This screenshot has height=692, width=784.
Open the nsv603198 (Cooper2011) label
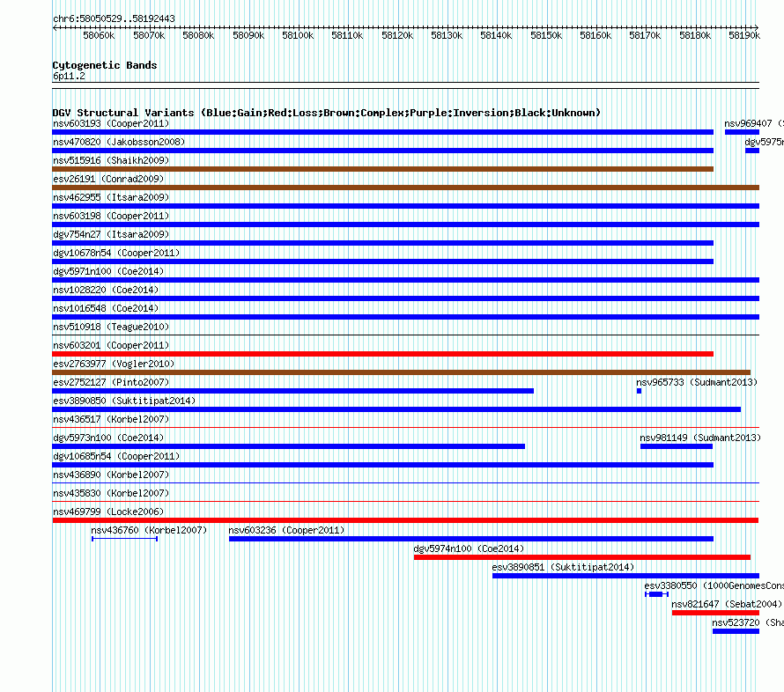coord(111,216)
